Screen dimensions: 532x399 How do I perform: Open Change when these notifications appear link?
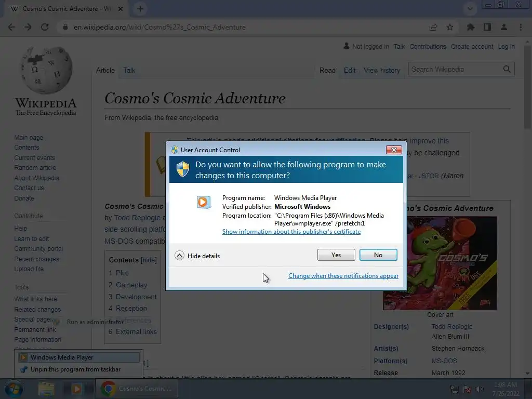[x=343, y=276]
